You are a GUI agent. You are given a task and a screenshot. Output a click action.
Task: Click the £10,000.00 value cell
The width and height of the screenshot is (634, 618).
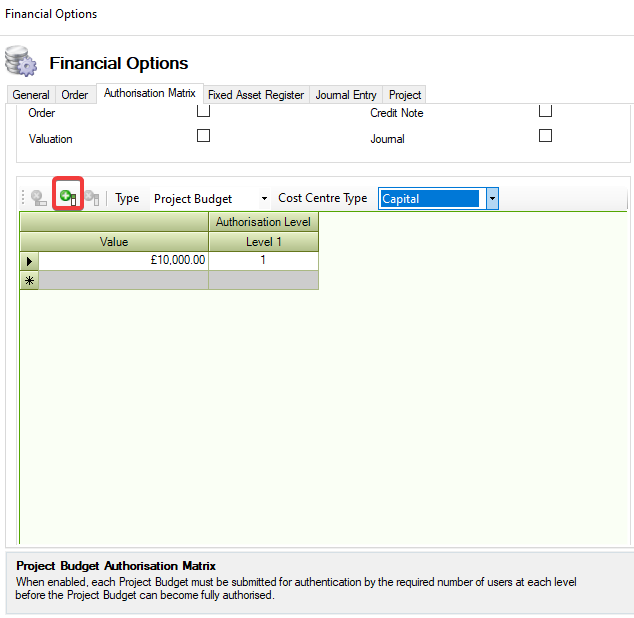pyautogui.click(x=124, y=260)
